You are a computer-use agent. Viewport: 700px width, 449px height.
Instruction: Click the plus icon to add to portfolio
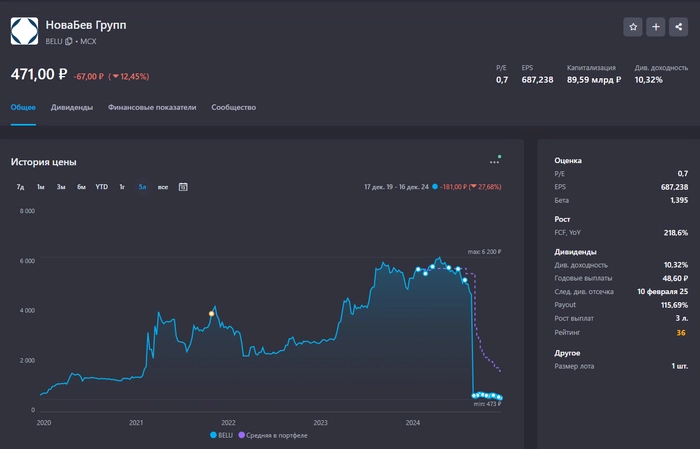click(x=656, y=27)
